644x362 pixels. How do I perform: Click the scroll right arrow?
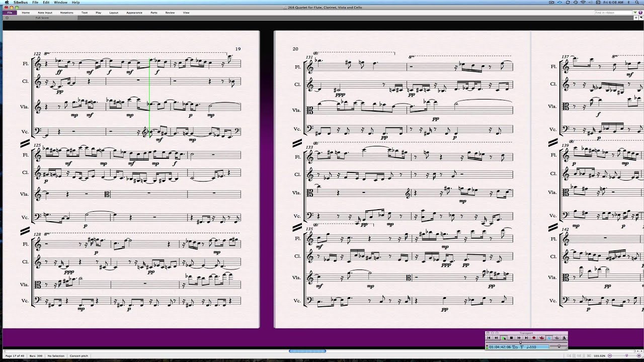(x=641, y=351)
